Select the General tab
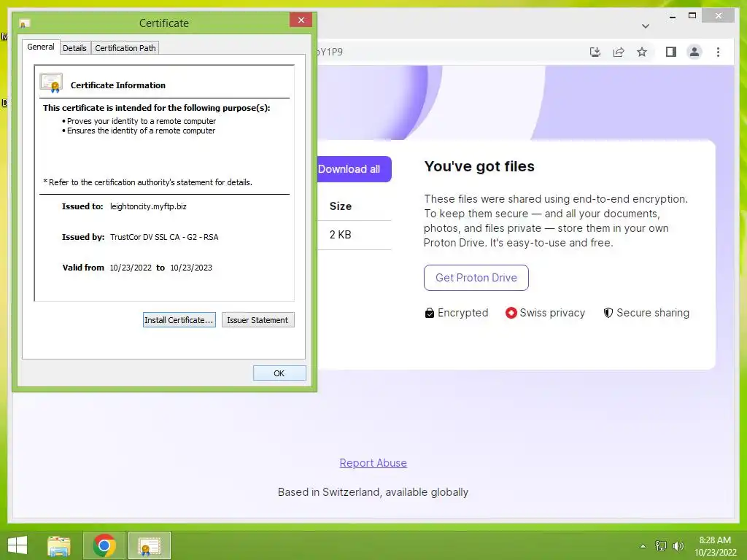This screenshot has height=560, width=747. [x=41, y=47]
